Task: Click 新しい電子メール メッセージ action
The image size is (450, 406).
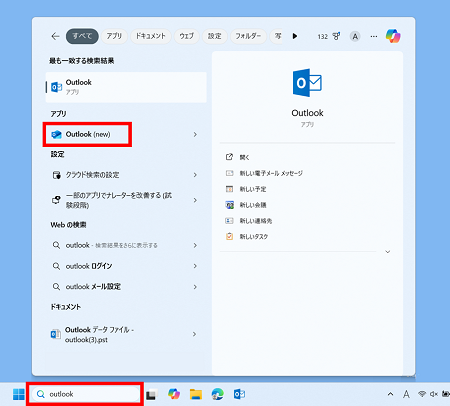Action: [x=271, y=173]
